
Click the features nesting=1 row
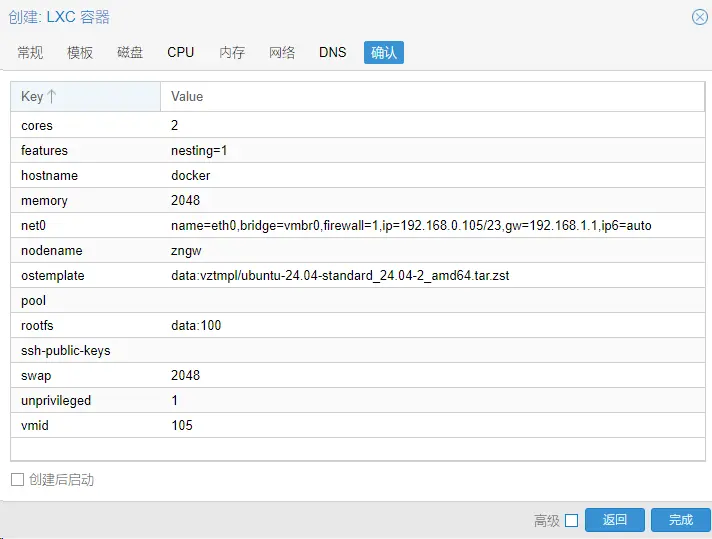coord(357,151)
